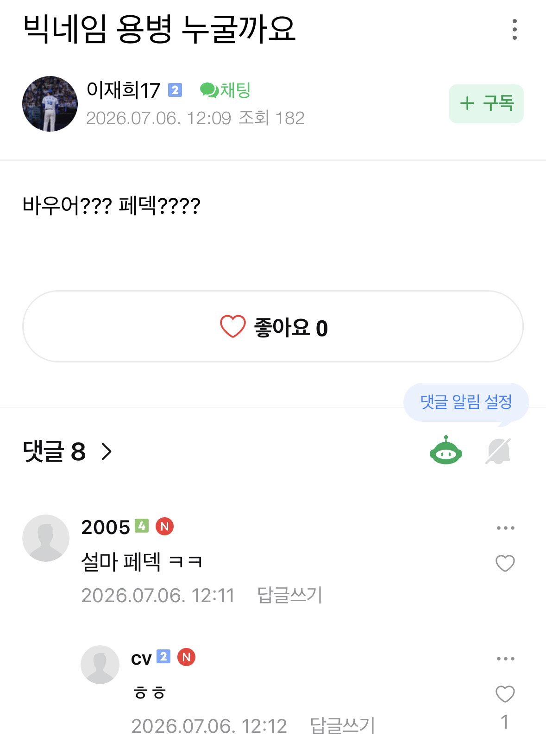Screen dimensions: 546x756
Task: Subscribe with the + 구독 button
Action: tap(486, 104)
